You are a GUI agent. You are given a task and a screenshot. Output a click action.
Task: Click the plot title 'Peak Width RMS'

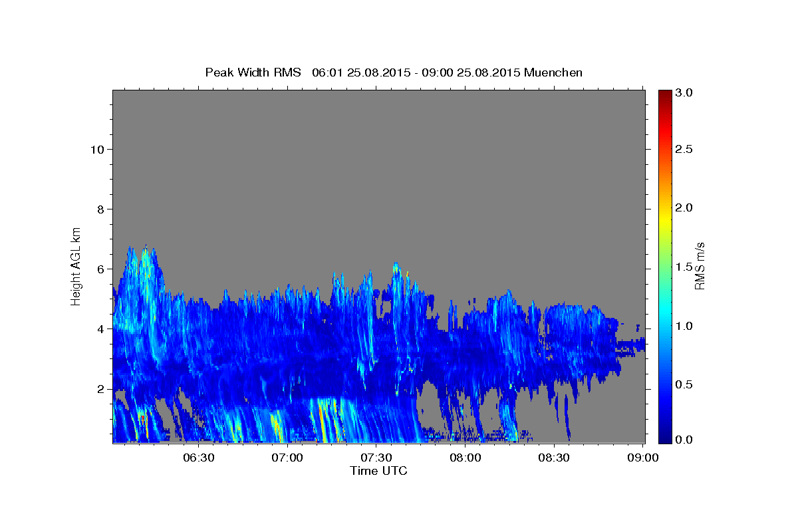click(x=253, y=72)
